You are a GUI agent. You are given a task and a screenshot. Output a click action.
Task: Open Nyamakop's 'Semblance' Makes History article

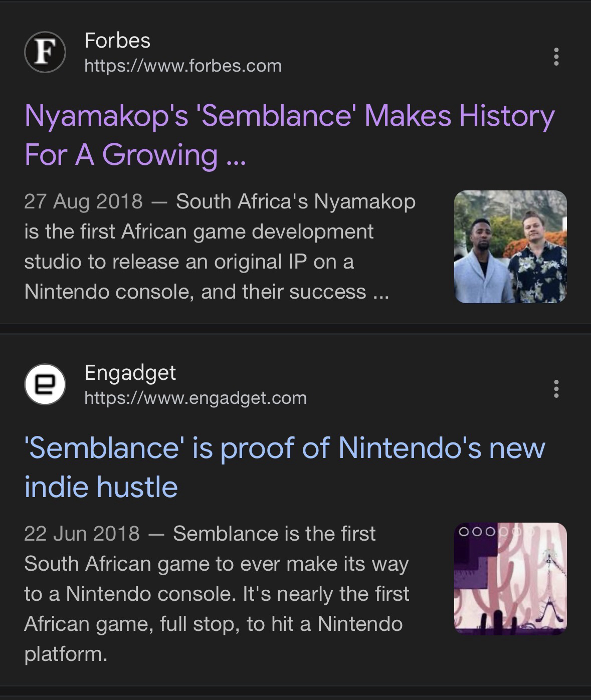(289, 116)
